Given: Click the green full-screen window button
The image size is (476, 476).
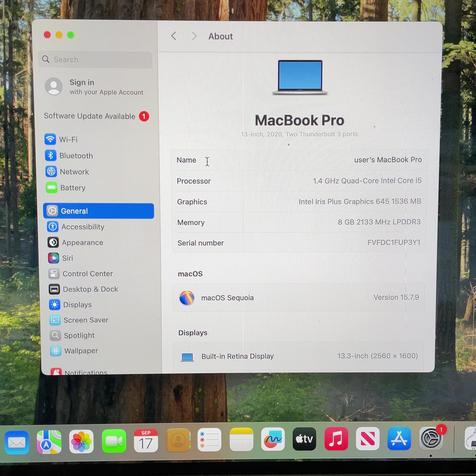Looking at the screenshot, I should tap(71, 35).
